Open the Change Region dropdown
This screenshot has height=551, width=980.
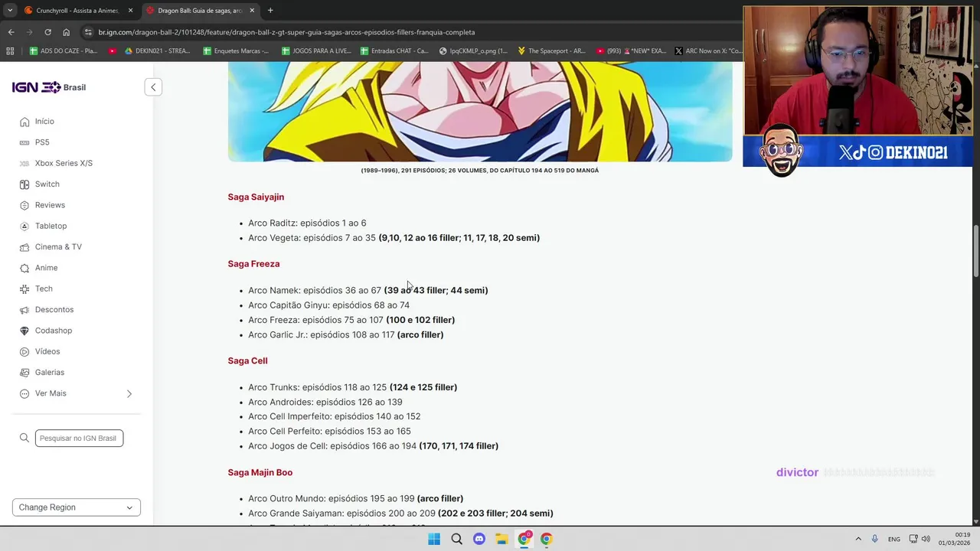click(77, 507)
